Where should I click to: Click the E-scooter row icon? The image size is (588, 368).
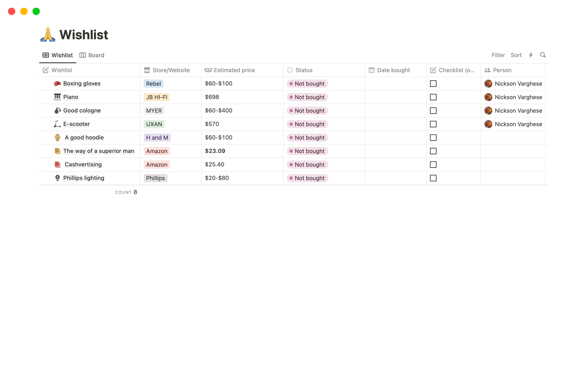coord(57,124)
